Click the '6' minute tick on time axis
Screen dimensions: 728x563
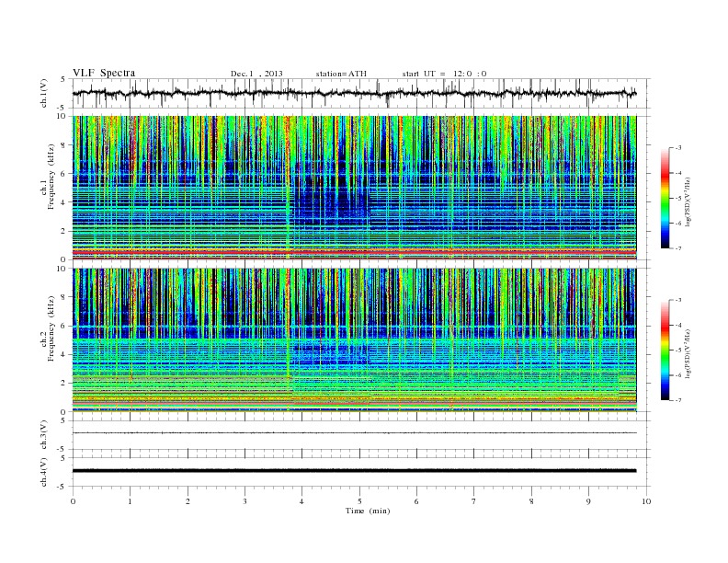(416, 501)
